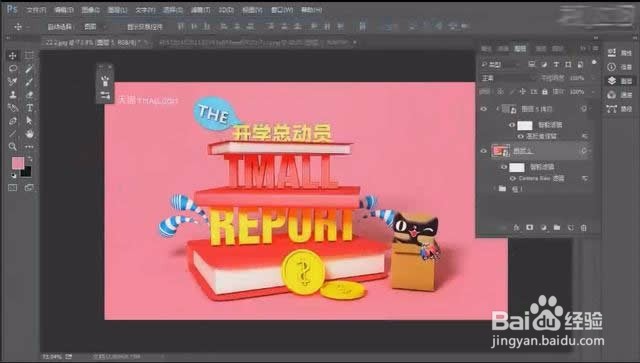
Task: Click the lock all padlock icon
Action: coord(544,92)
